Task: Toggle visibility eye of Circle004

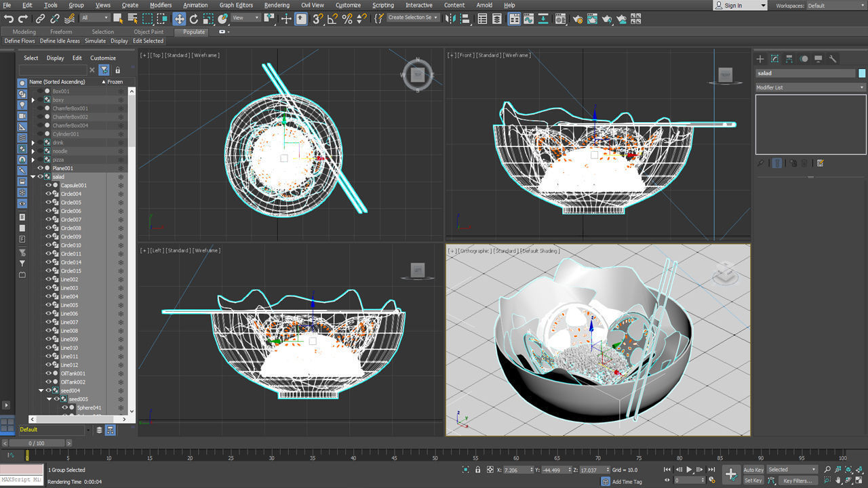Action: [x=48, y=194]
